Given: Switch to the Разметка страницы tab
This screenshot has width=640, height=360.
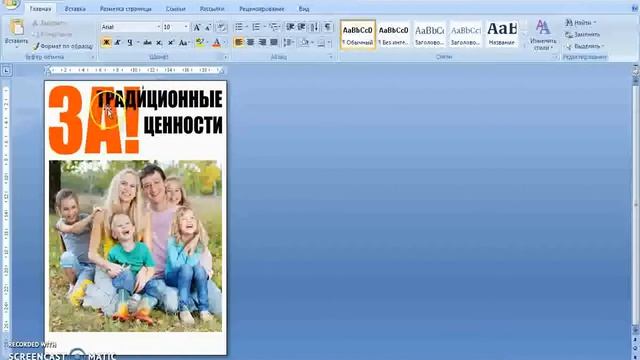Looking at the screenshot, I should coord(126,9).
